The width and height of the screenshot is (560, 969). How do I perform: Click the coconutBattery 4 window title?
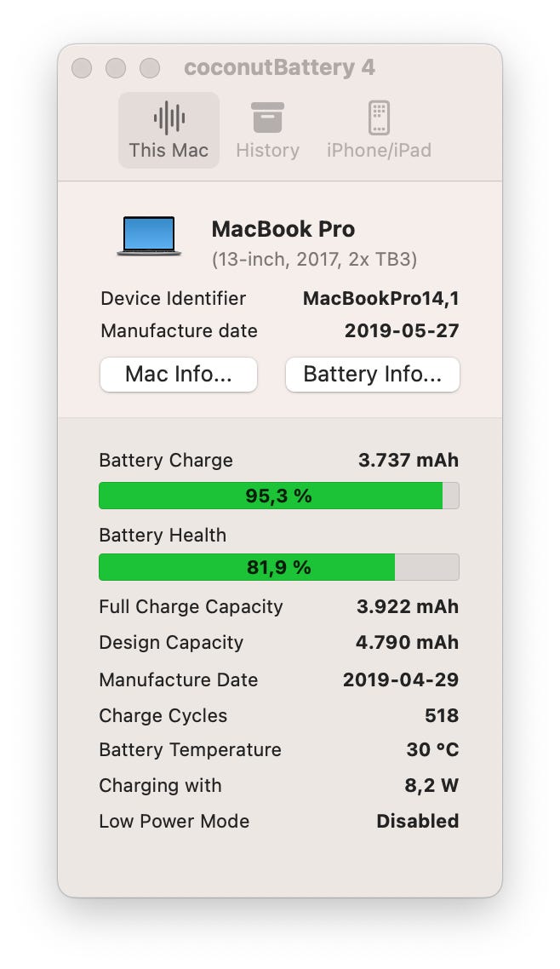point(279,68)
